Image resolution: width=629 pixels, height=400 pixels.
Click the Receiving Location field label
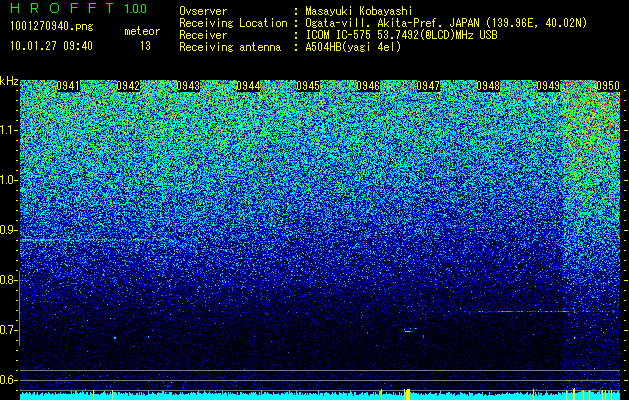[233, 23]
